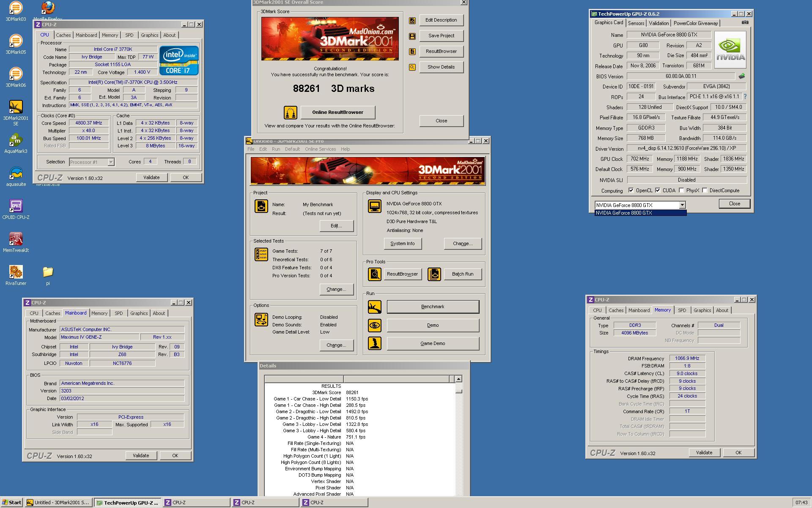Click the Save Project floppy icon

pos(412,36)
